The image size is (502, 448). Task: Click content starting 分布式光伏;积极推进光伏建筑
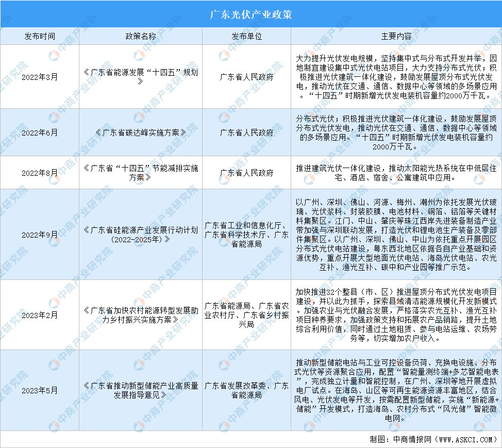tap(396, 132)
